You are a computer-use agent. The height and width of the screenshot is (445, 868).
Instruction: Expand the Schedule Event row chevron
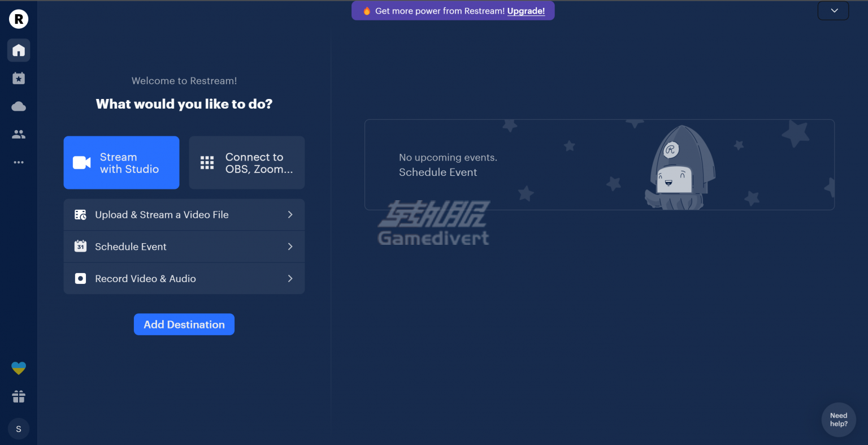click(290, 247)
